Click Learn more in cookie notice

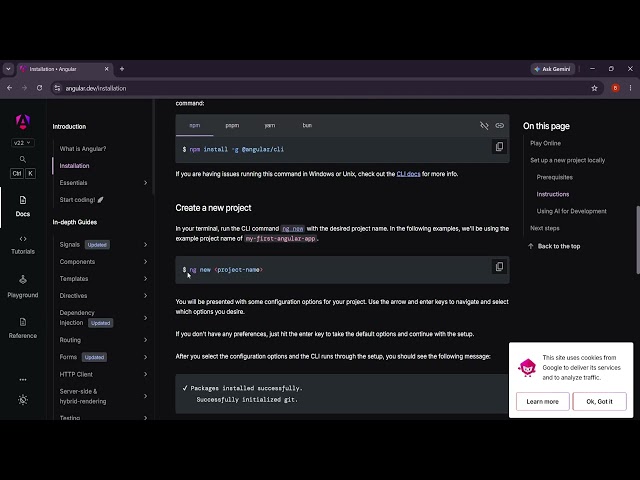pyautogui.click(x=542, y=402)
